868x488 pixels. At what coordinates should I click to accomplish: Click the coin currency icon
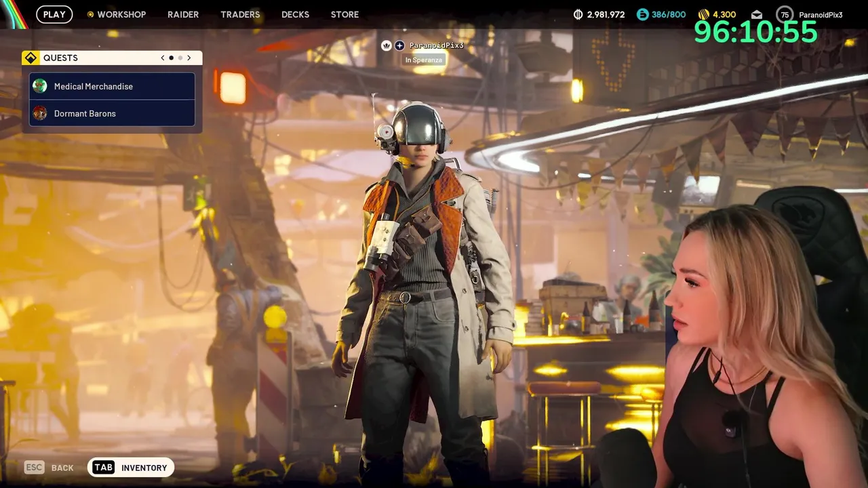coord(578,14)
